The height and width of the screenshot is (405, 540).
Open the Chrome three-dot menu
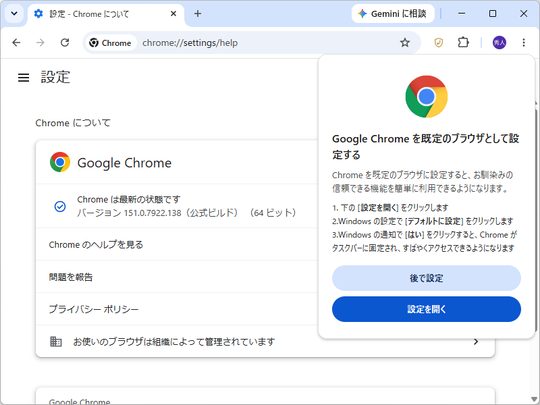tap(523, 43)
